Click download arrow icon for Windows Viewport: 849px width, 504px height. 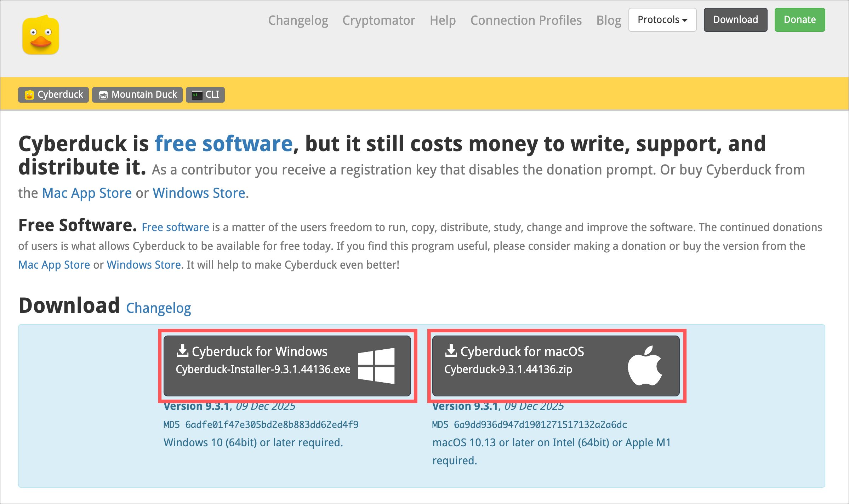pos(182,351)
